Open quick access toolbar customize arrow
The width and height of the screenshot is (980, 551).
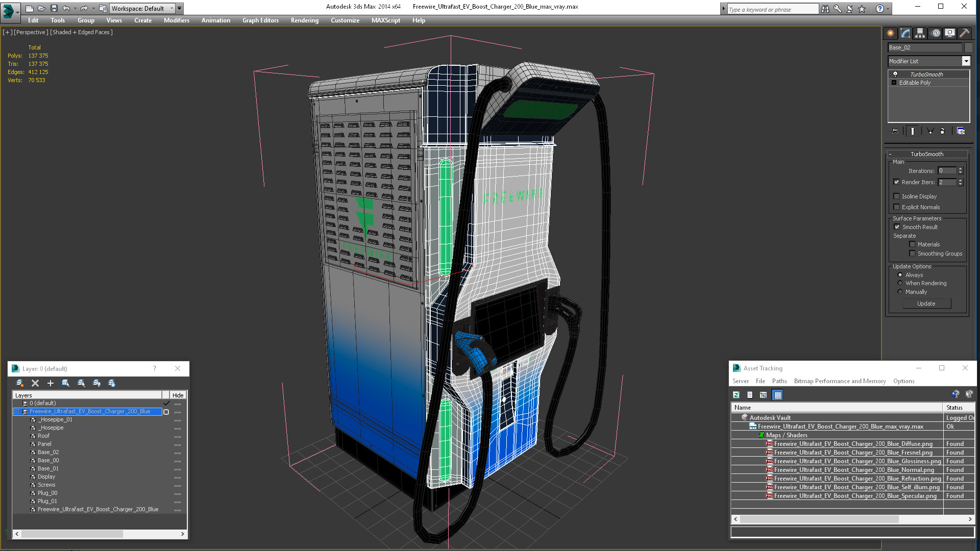pos(180,8)
